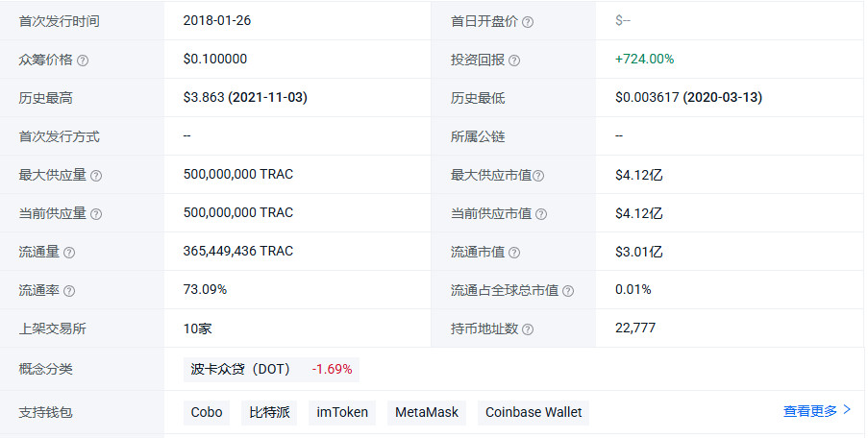This screenshot has height=438, width=868.
Task: Click question icon after 持币地址数
Action: click(x=528, y=329)
